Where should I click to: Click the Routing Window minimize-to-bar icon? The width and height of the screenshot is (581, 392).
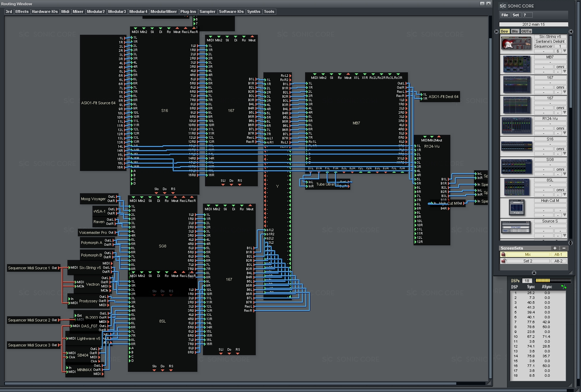(x=482, y=3)
